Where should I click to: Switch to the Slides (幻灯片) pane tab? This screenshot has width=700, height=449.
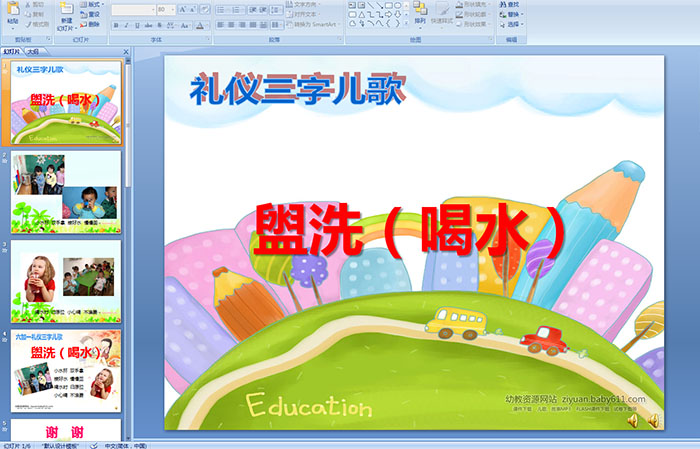12,52
